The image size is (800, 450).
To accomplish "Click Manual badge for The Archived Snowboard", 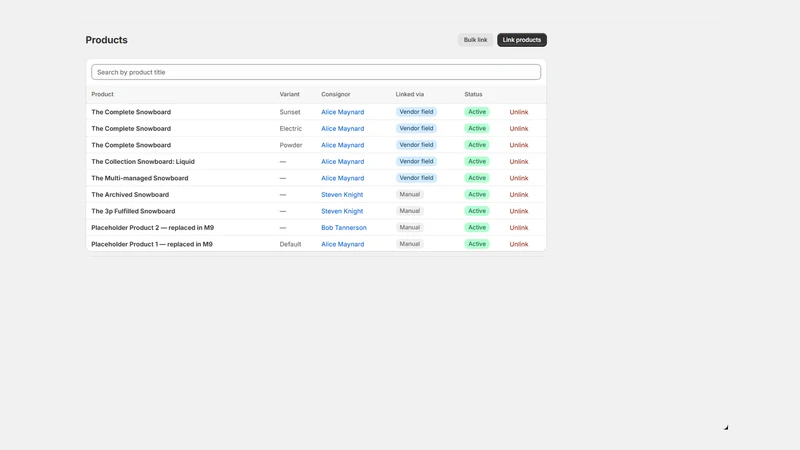I will pos(409,194).
